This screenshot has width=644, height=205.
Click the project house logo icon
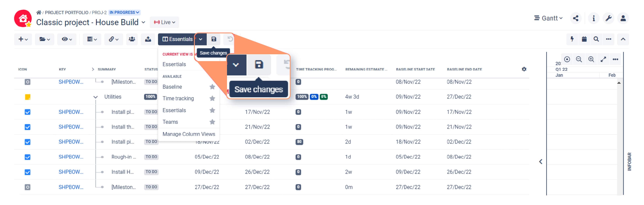[23, 18]
